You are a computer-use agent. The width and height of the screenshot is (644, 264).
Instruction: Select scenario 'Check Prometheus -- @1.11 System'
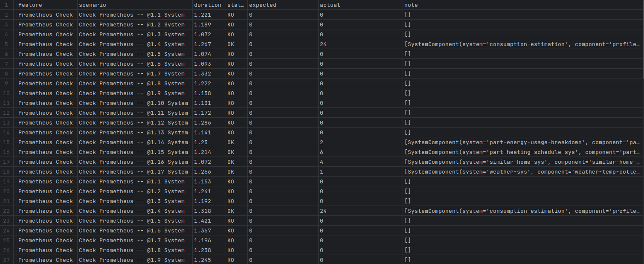coord(133,113)
